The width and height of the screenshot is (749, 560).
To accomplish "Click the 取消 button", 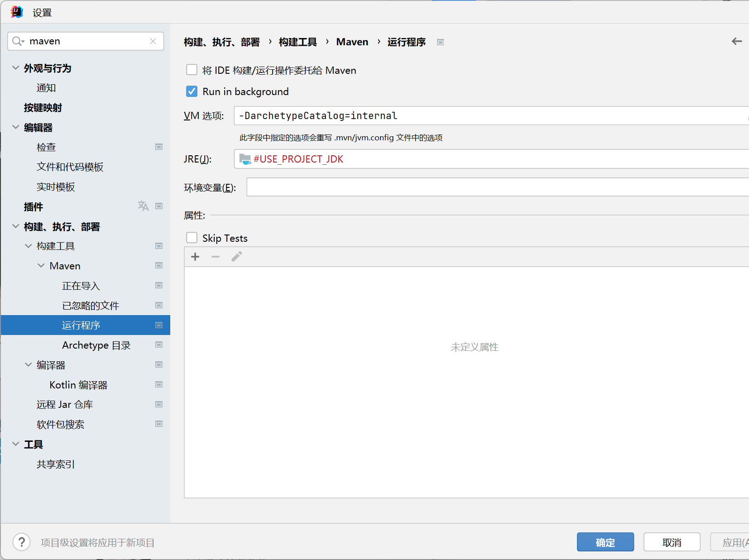I will coord(672,542).
